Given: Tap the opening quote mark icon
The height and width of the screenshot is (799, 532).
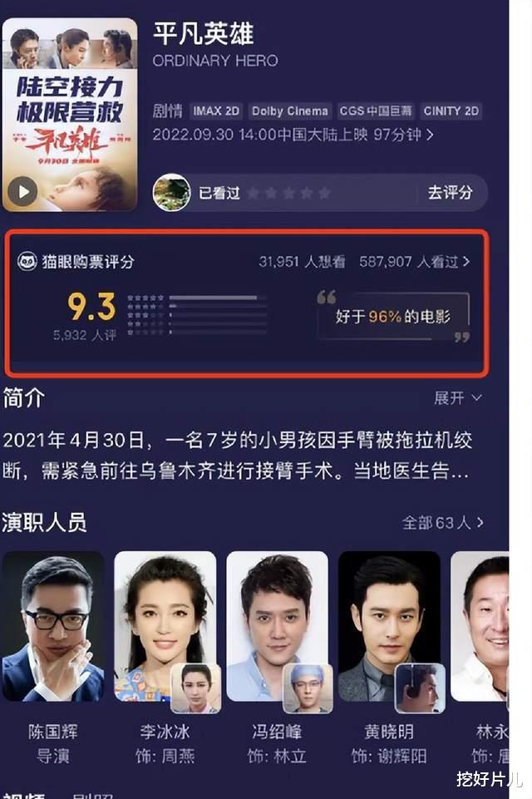Looking at the screenshot, I should (x=326, y=297).
